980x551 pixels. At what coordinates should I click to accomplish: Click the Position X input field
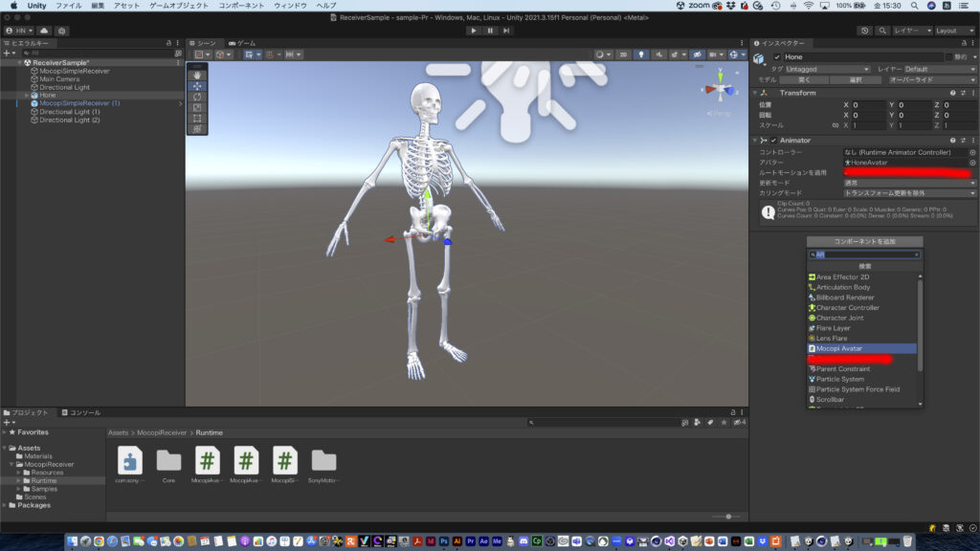coord(868,105)
